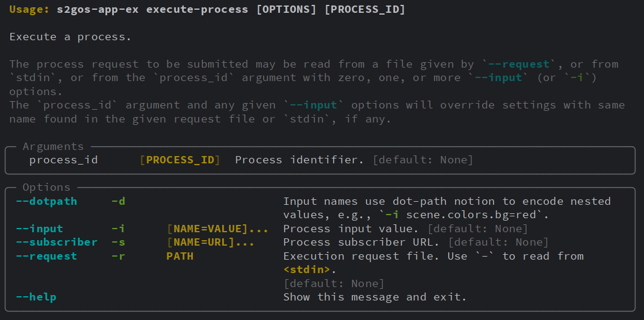Viewport: 644px width, 320px height.
Task: Click the [NAME=VALUE]... metavar
Action: (x=217, y=229)
